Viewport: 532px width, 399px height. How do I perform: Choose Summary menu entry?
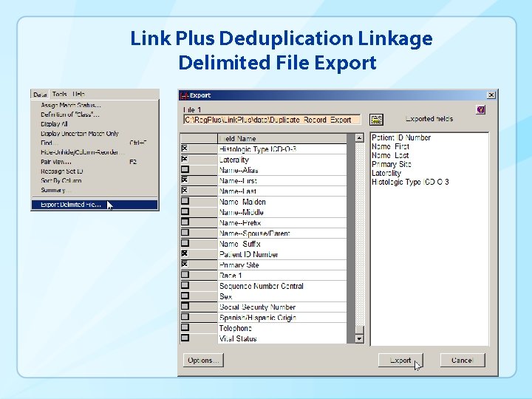coord(95,190)
